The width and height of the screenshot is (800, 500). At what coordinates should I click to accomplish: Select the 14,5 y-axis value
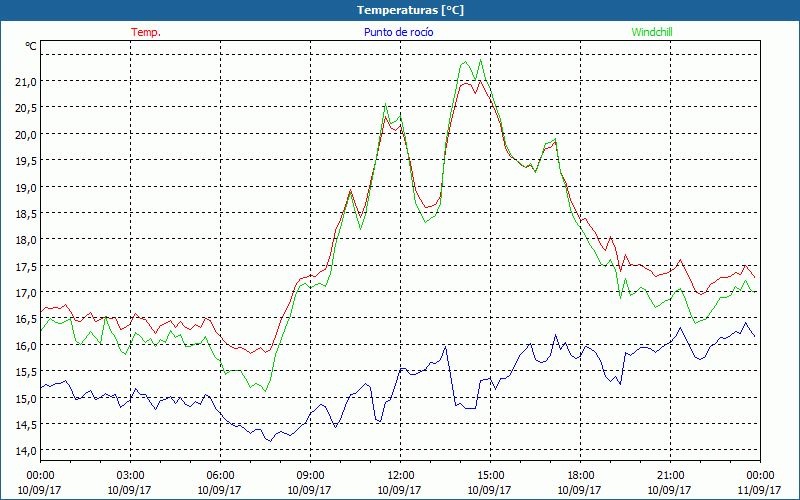tap(27, 424)
